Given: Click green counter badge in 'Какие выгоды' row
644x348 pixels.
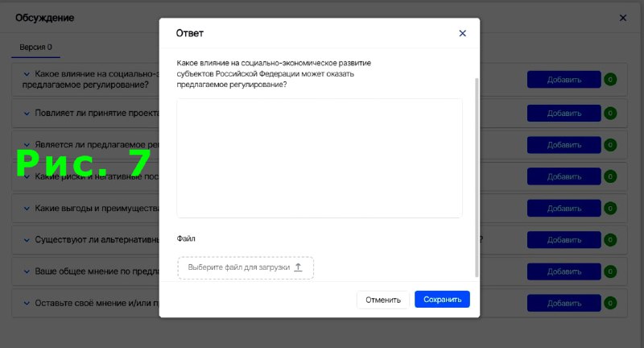Looking at the screenshot, I should [x=610, y=209].
